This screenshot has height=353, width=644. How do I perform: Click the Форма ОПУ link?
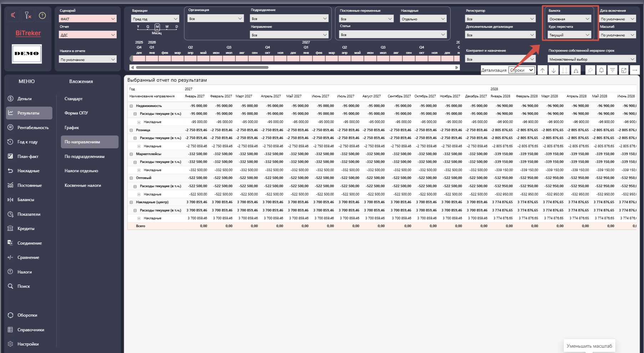point(76,113)
